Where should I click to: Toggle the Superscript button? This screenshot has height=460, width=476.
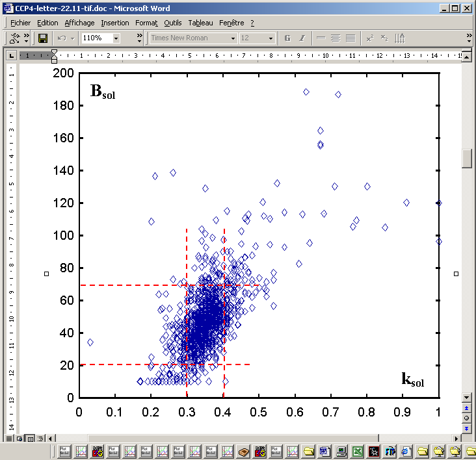370,38
